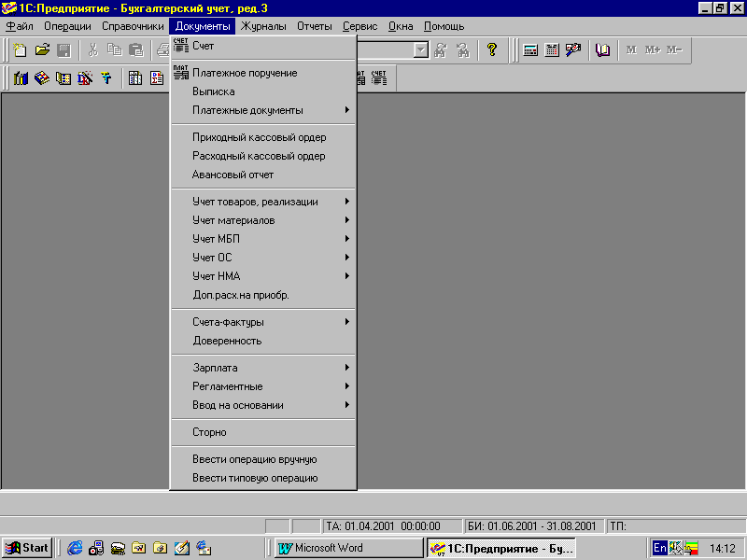
Task: Open the purple book description icon
Action: click(x=602, y=50)
